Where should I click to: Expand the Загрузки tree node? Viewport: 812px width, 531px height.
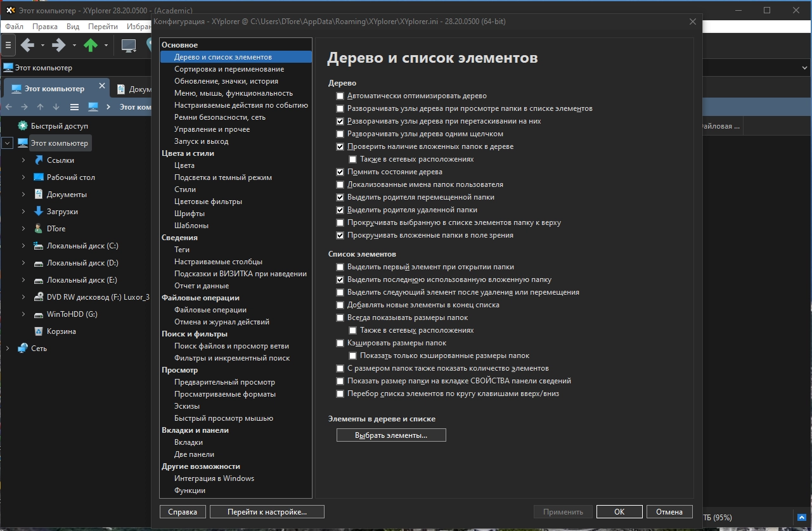[x=23, y=212]
